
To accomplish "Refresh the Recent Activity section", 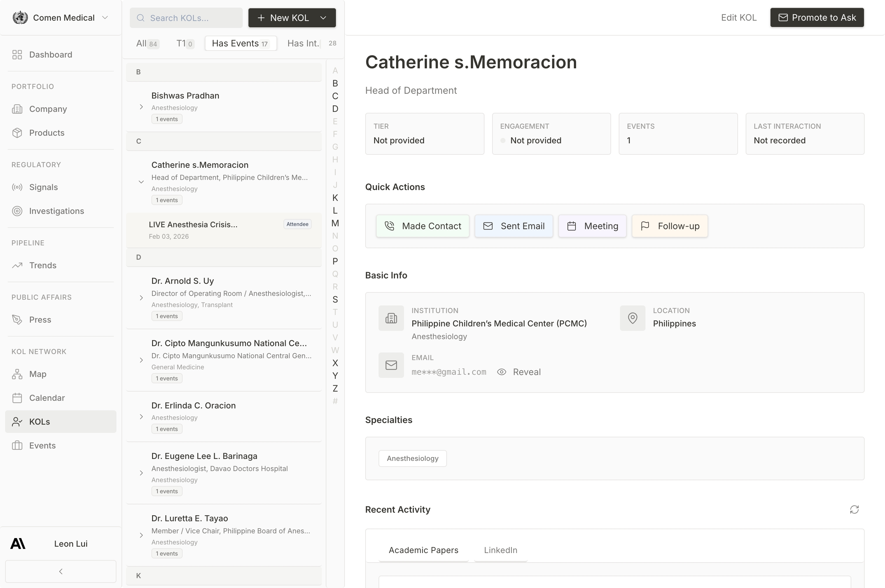I will [854, 509].
